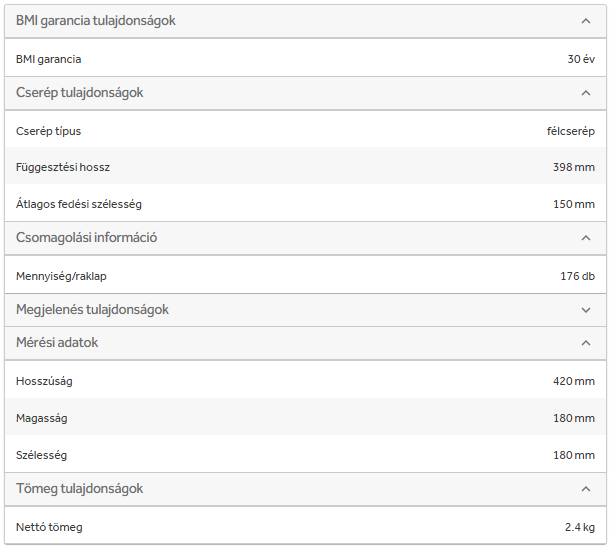611x550 pixels.
Task: Click the Átlagos fedési szélesség row
Action: (305, 204)
